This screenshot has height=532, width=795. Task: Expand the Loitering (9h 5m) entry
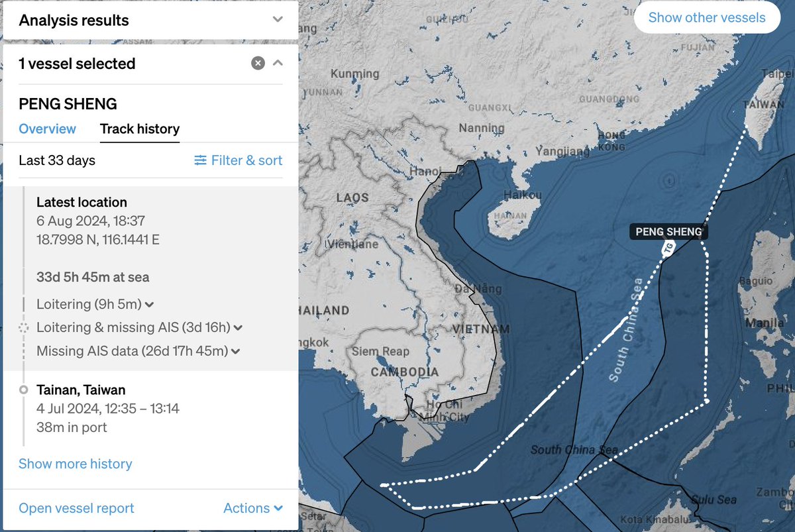click(95, 304)
